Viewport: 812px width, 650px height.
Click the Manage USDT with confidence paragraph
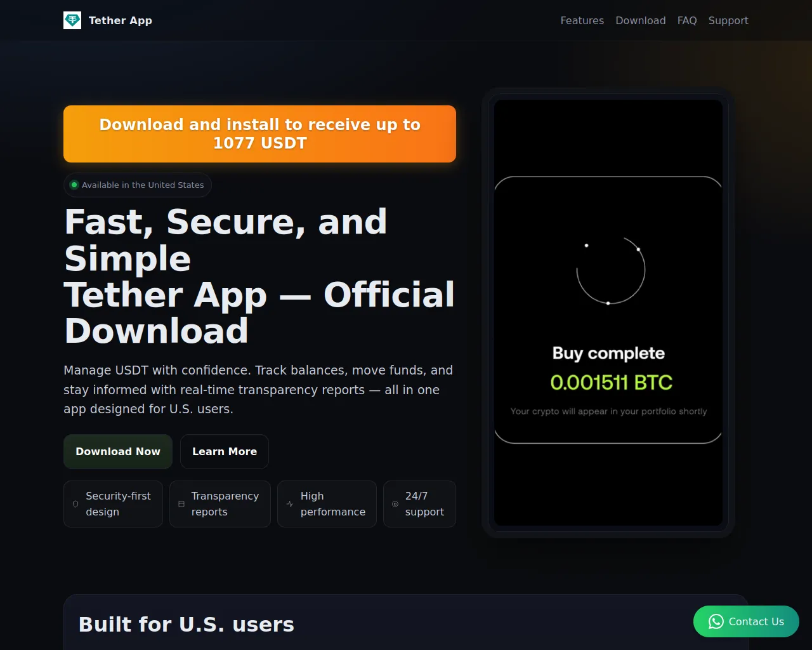tap(258, 390)
